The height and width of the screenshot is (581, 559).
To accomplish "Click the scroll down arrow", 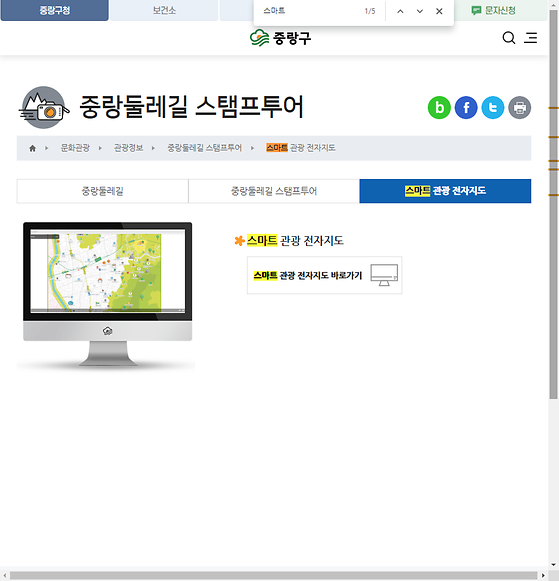I will pyautogui.click(x=553, y=565).
